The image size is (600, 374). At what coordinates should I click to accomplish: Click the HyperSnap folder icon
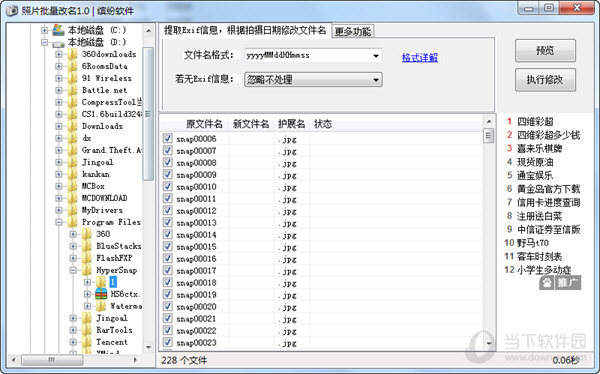coord(87,270)
